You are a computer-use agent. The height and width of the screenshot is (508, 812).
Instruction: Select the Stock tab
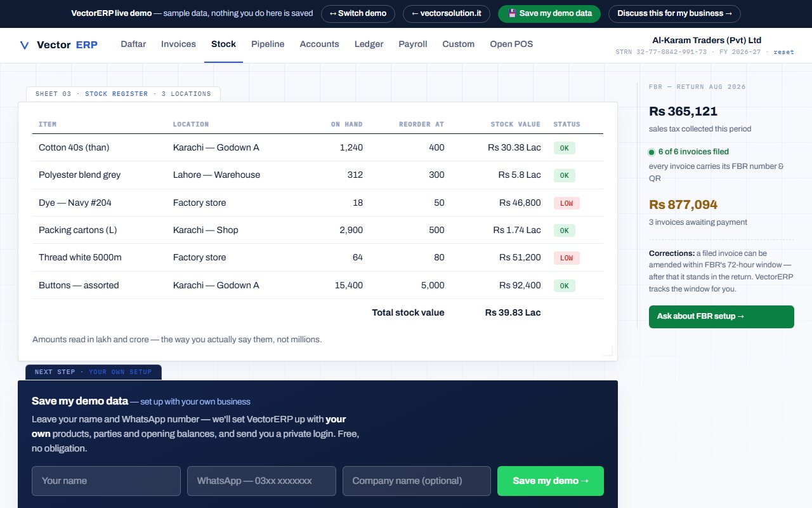223,44
